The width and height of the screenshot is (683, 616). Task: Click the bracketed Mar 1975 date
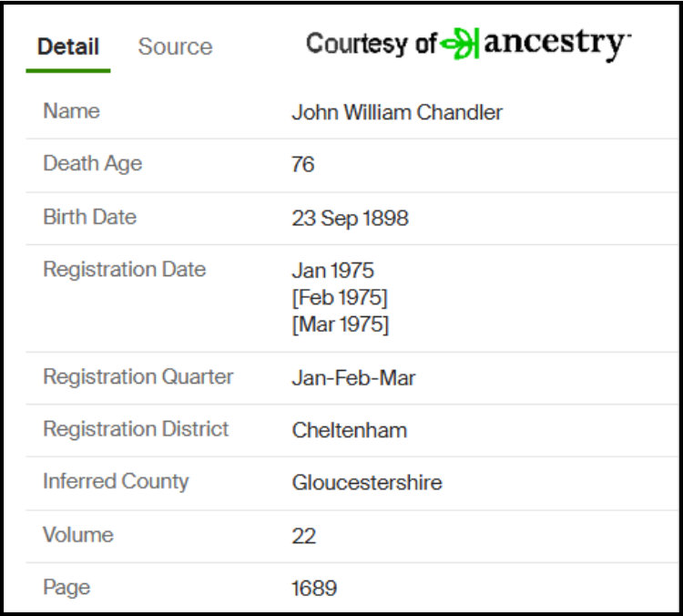[340, 324]
